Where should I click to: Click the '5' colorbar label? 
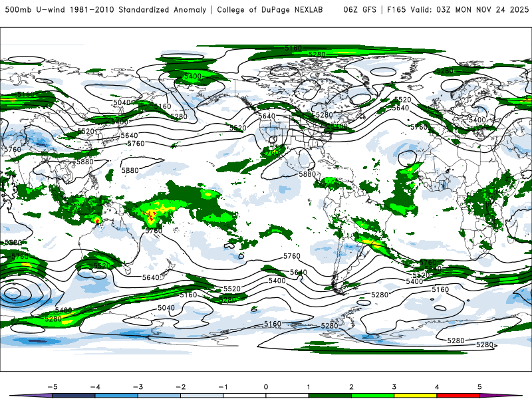(479, 387)
